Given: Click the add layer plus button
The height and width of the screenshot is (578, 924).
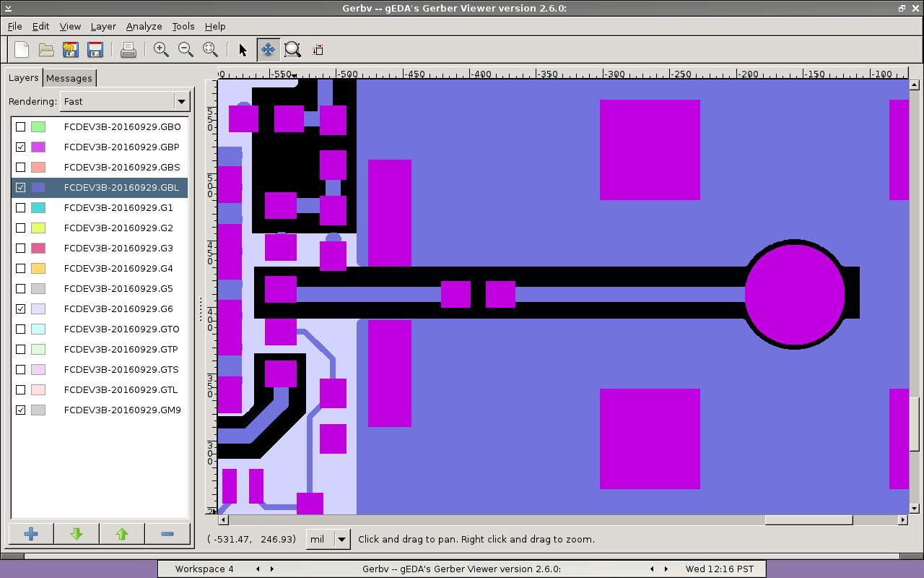Looking at the screenshot, I should 31,534.
